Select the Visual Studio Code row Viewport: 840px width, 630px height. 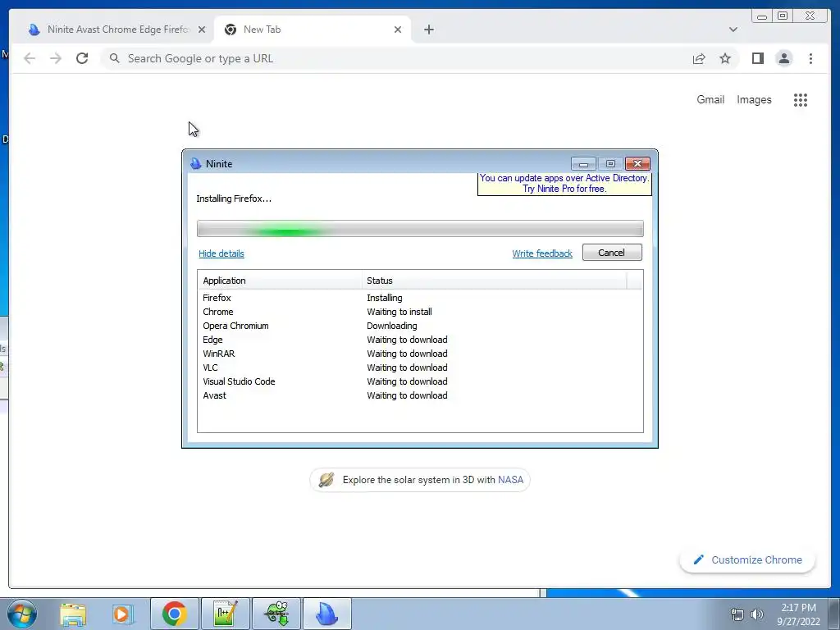[420, 381]
